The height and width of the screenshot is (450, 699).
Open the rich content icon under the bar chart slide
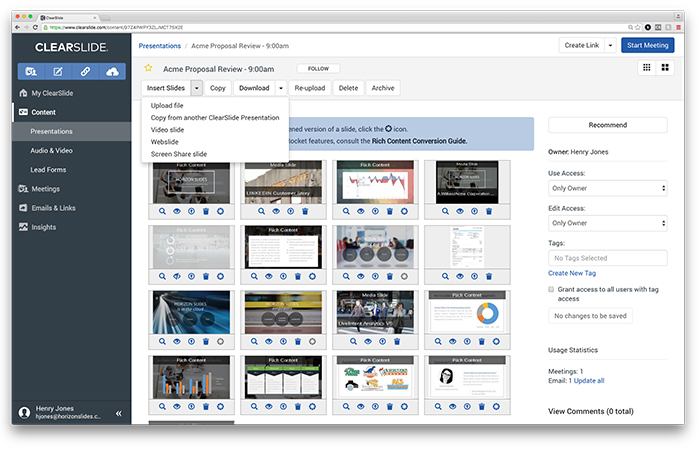(220, 407)
